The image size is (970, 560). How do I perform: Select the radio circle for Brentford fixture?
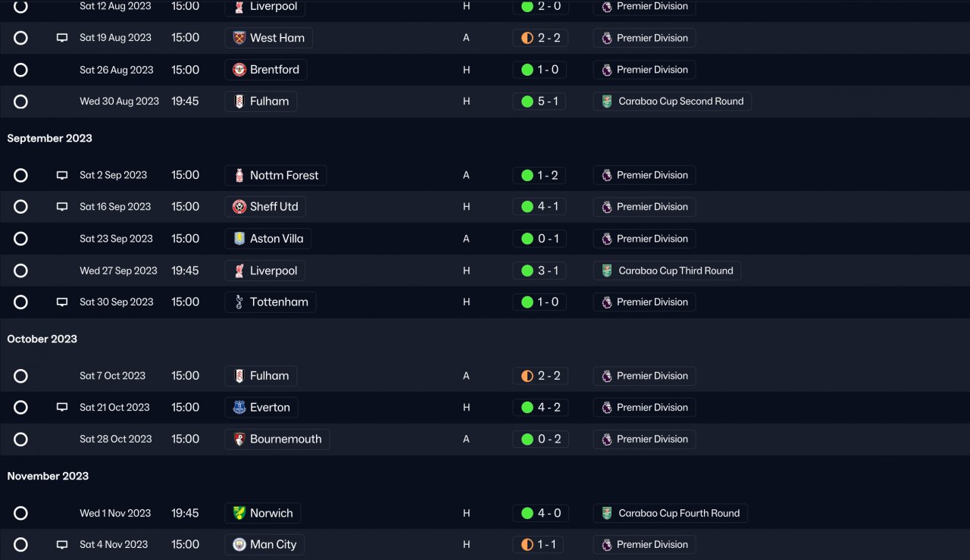tap(20, 70)
